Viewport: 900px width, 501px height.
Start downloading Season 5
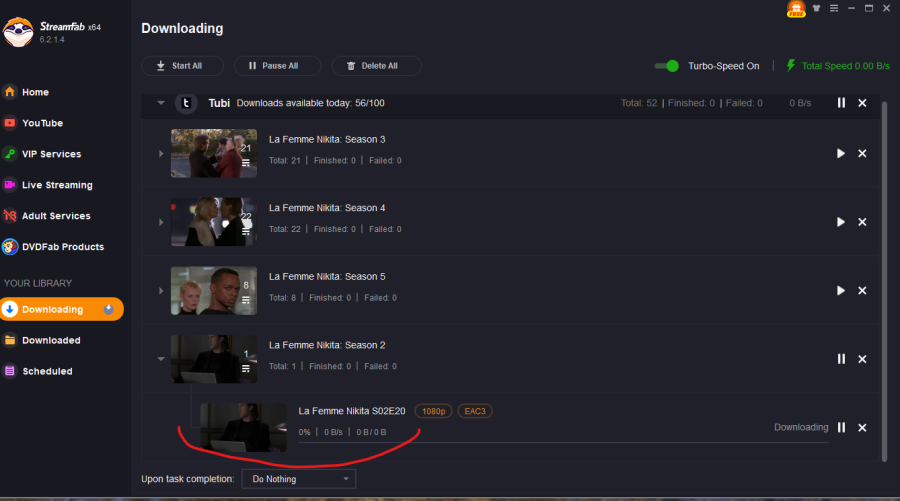(841, 290)
